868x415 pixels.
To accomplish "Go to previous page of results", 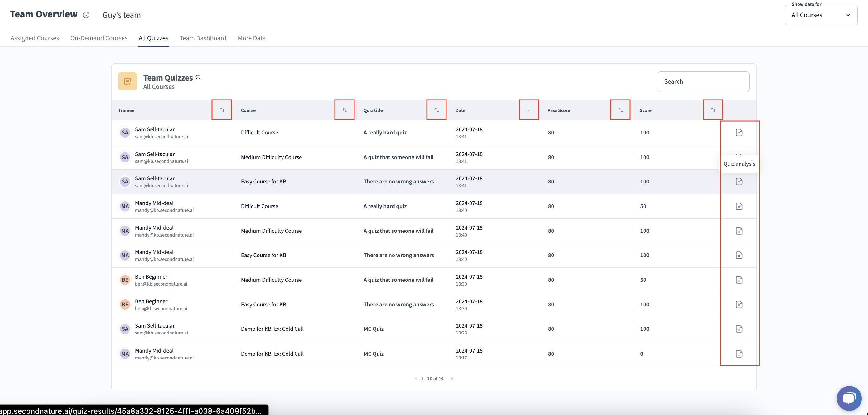I will 416,378.
